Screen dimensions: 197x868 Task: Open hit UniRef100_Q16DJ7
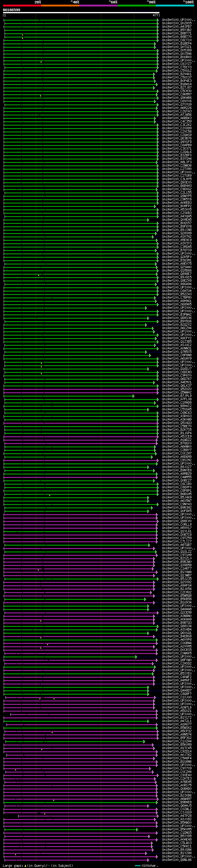pyautogui.click(x=177, y=369)
